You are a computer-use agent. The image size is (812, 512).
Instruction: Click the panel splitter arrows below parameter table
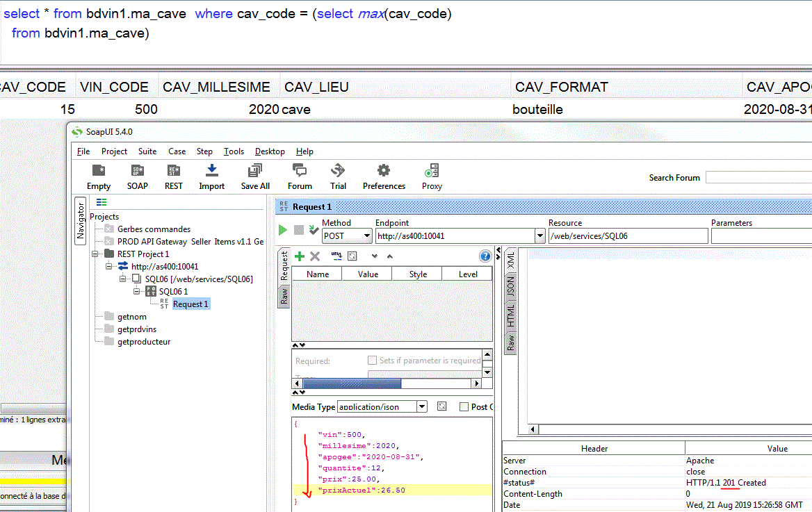point(299,345)
